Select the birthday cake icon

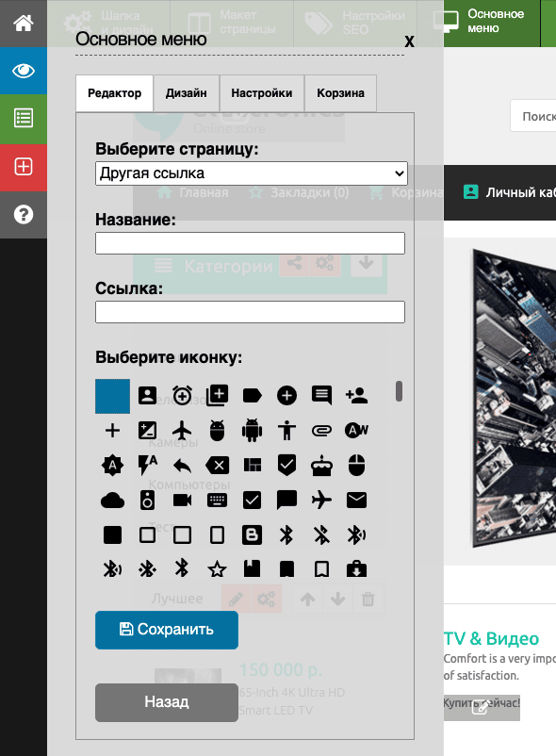321,466
